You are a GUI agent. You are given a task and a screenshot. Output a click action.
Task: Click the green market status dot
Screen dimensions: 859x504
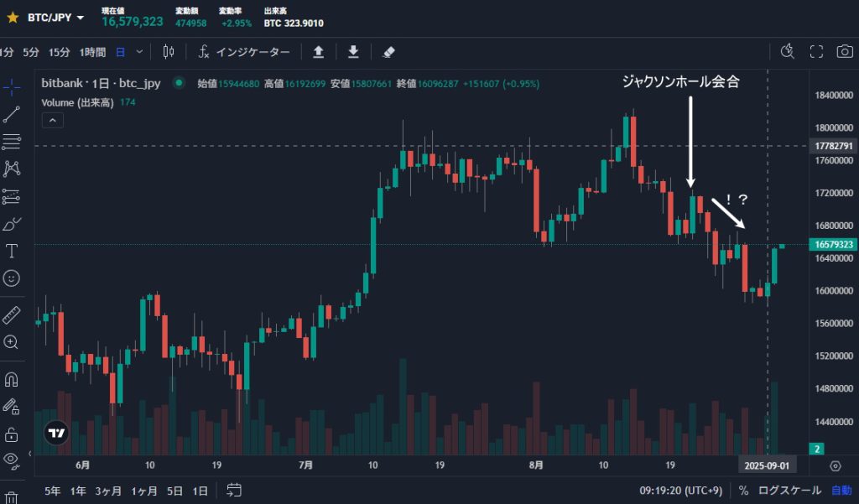[x=179, y=83]
